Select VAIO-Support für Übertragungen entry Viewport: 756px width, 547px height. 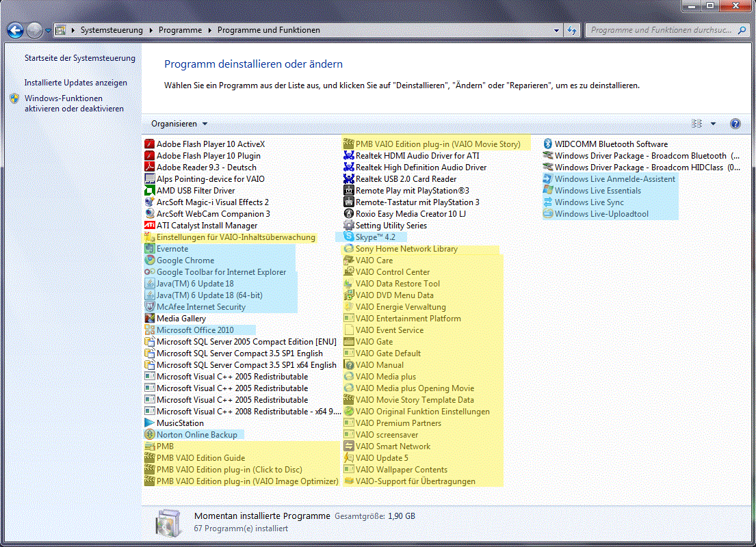[410, 481]
